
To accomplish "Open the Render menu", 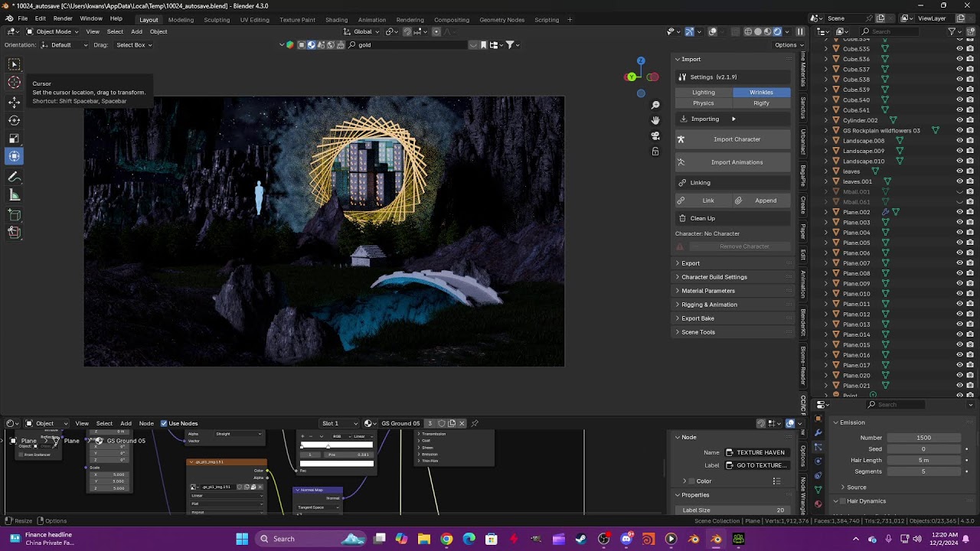I will pyautogui.click(x=63, y=18).
